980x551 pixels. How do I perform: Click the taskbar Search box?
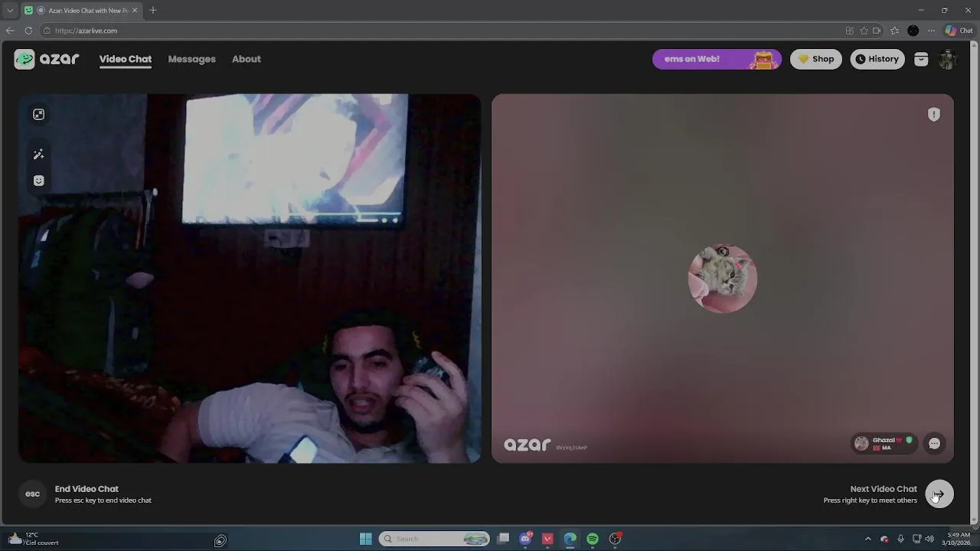pos(434,539)
